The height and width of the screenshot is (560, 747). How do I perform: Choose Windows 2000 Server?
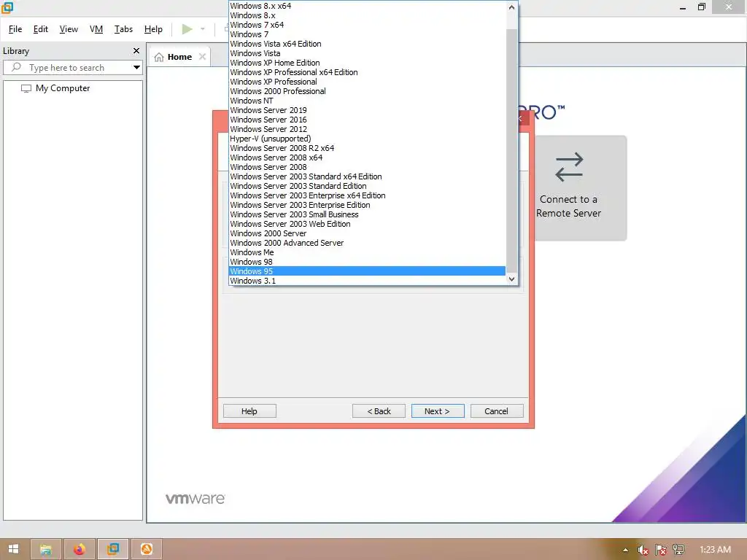tap(367, 233)
